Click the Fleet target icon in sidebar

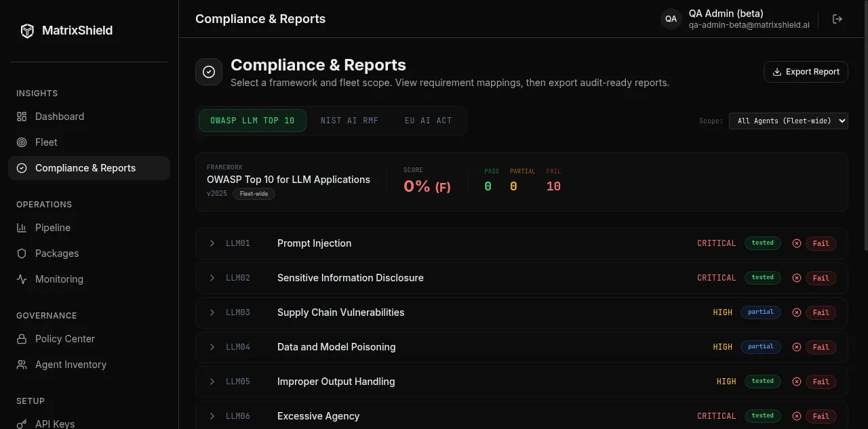pos(22,142)
